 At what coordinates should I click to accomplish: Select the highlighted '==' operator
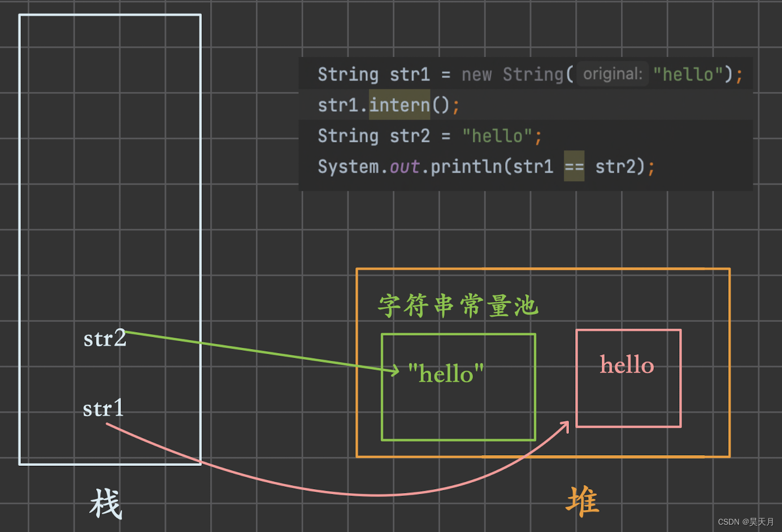574,167
